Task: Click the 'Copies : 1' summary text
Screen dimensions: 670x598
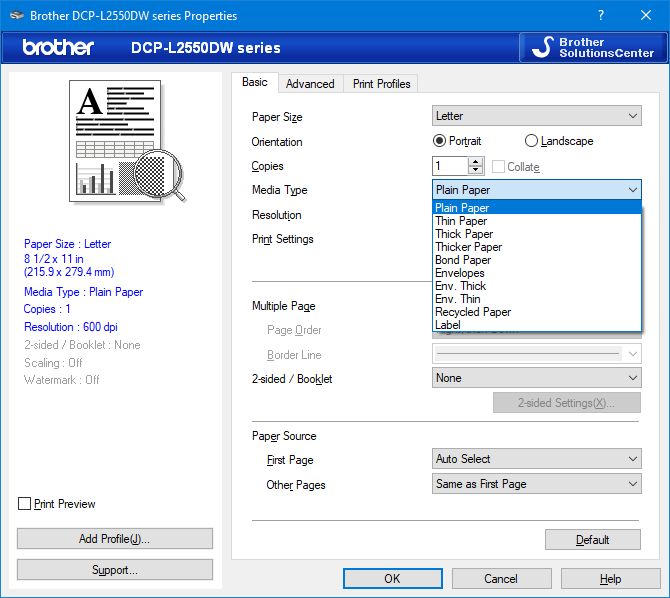Action: point(47,309)
